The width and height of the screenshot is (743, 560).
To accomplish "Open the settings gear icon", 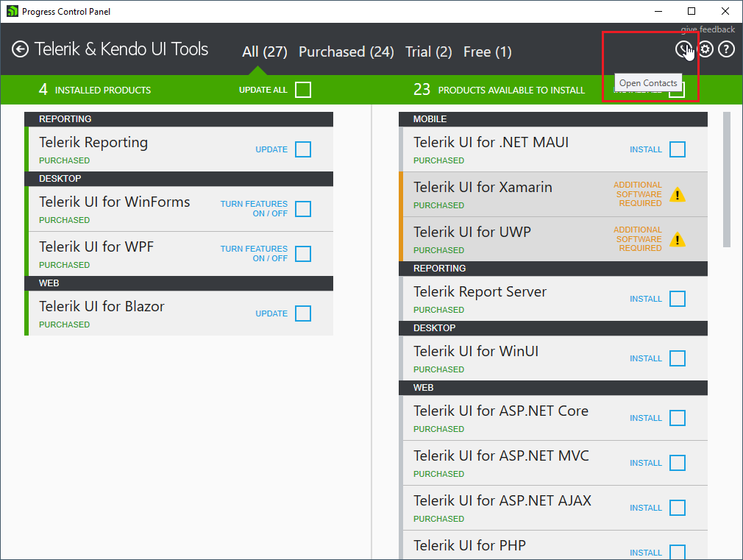I will [x=705, y=49].
